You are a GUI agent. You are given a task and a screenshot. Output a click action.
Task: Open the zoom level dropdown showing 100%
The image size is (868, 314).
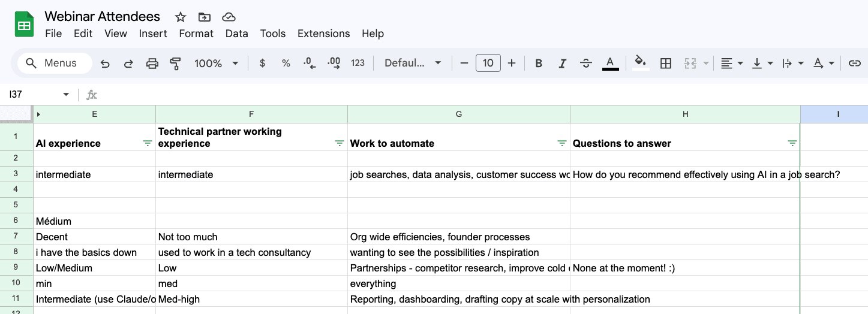(216, 64)
